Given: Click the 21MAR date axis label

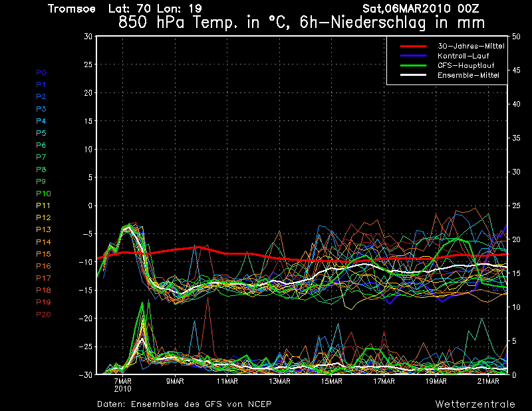Looking at the screenshot, I should click(x=489, y=381).
